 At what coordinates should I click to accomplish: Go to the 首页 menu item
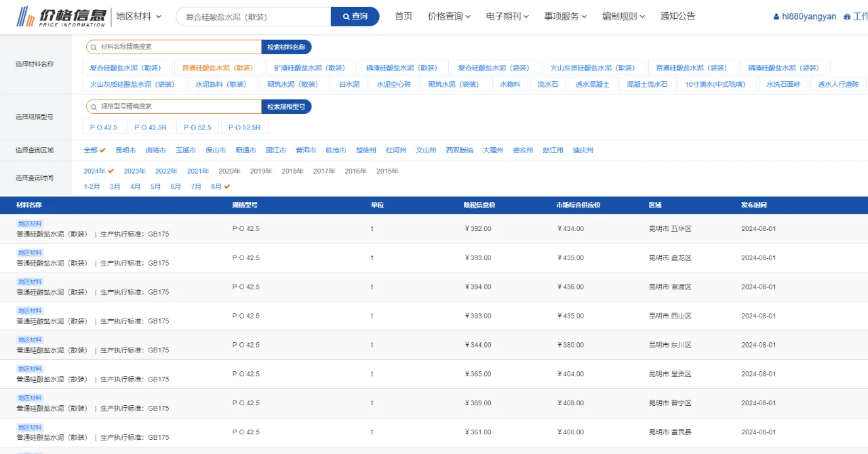point(403,16)
